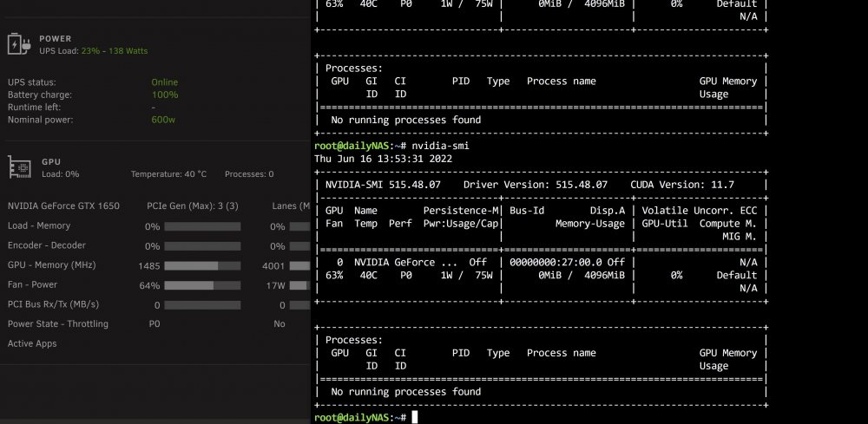The image size is (868, 424).
Task: Click the 'Encoder - Decoder' row label
Action: point(47,245)
